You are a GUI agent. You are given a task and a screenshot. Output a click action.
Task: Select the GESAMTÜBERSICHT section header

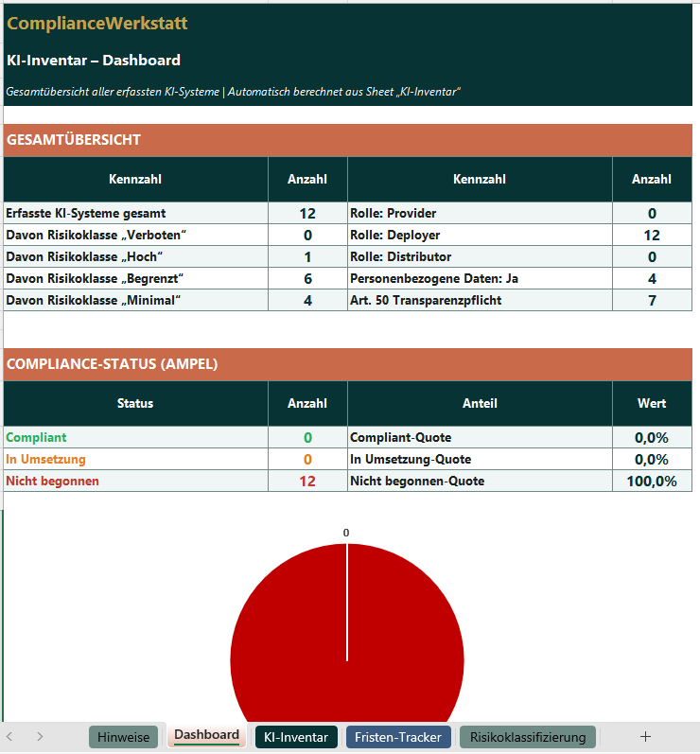click(x=74, y=140)
